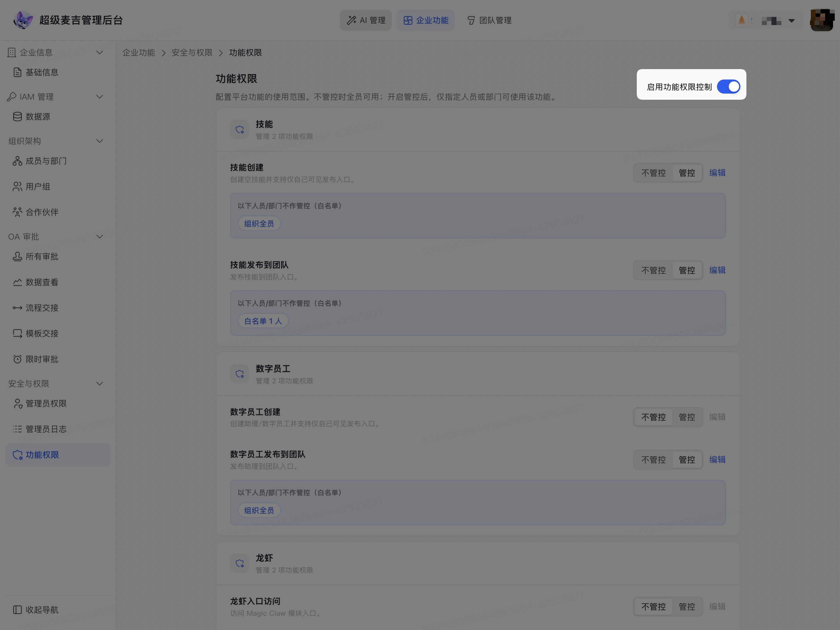This screenshot has height=630, width=840.
Task: Go to 数据源 in the sidebar
Action: coord(58,117)
